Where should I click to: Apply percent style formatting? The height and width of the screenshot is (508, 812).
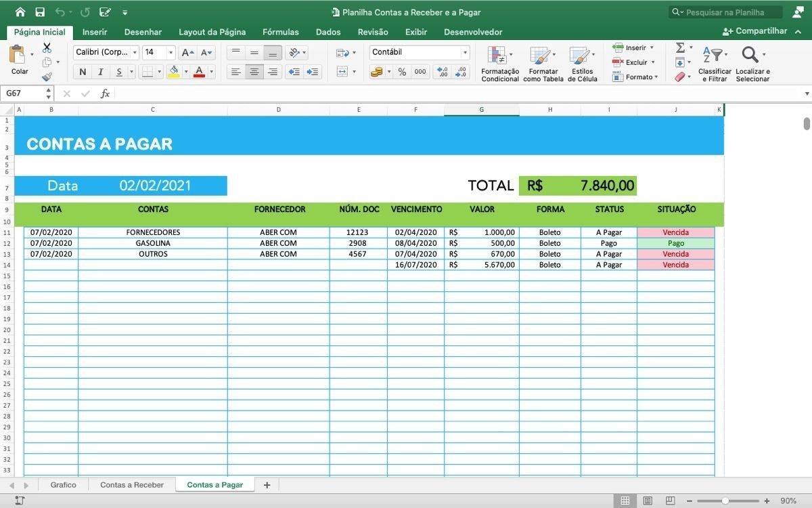pyautogui.click(x=402, y=72)
